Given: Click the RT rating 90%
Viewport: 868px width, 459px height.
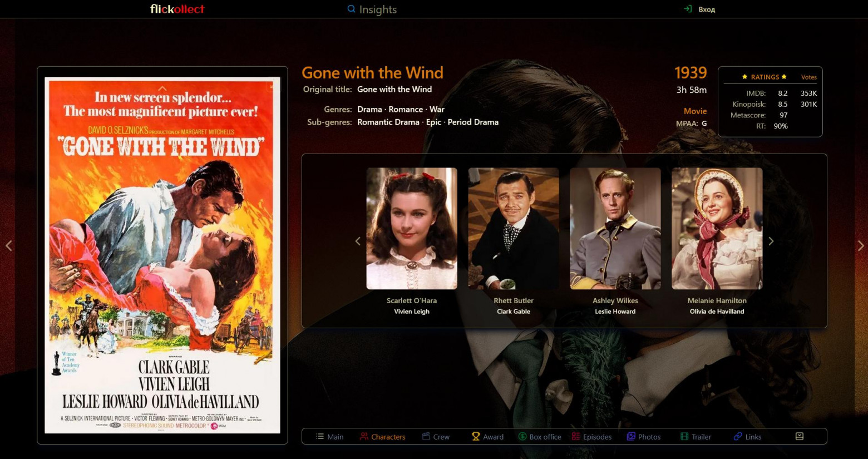Looking at the screenshot, I should 781,126.
